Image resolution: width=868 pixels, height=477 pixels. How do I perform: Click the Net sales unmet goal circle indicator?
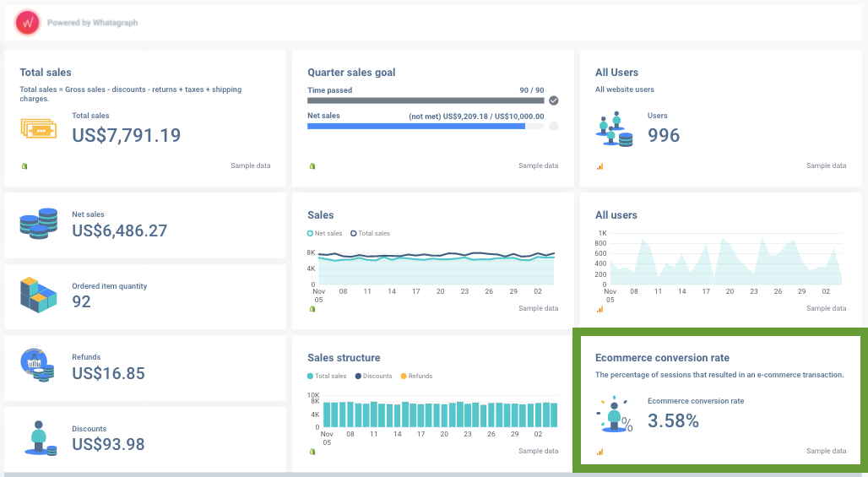[554, 126]
